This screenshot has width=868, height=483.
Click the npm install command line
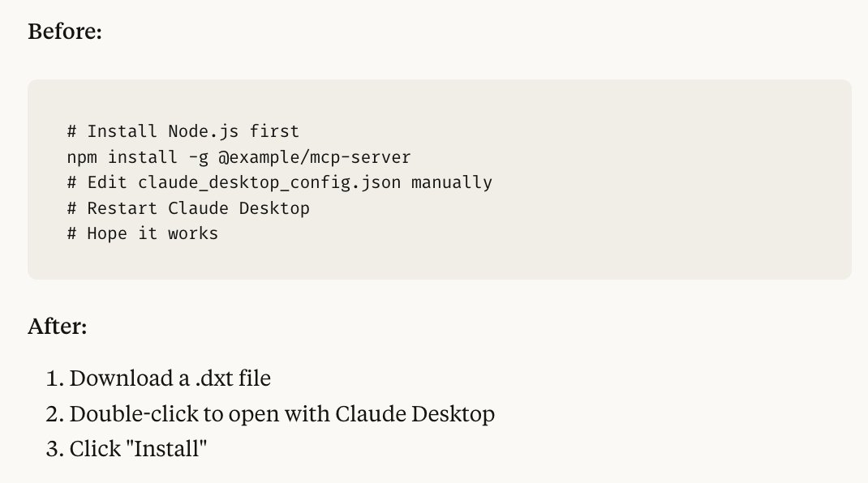click(x=238, y=158)
